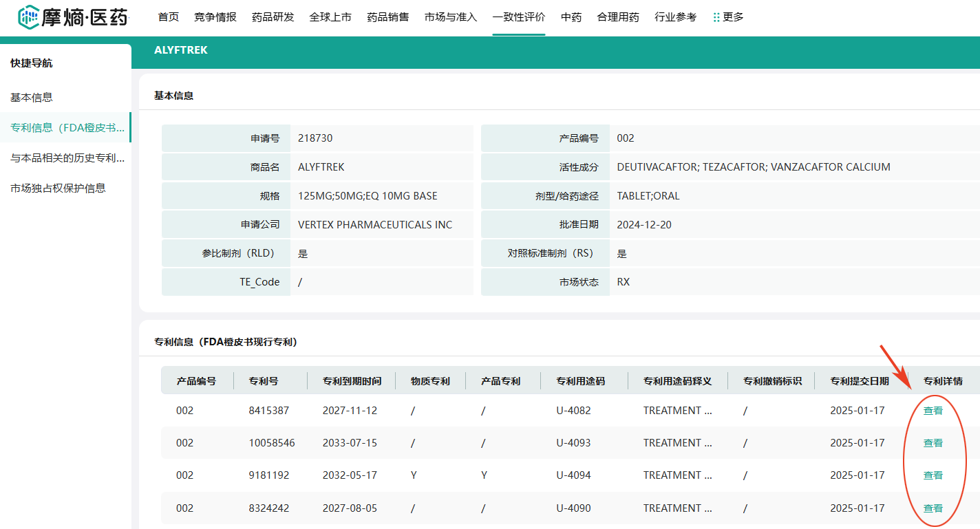Open the 全球上市 menu item
This screenshot has width=980, height=529.
pos(330,17)
